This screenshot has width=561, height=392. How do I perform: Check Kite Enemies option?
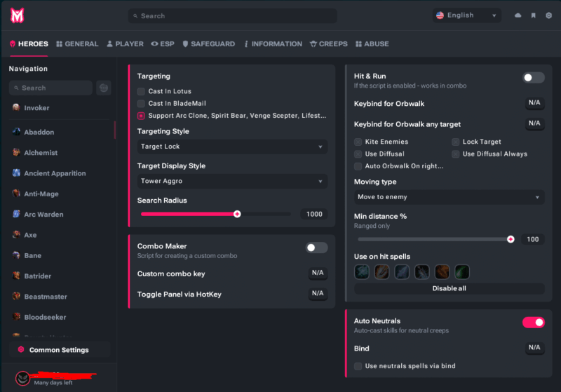[x=358, y=142]
